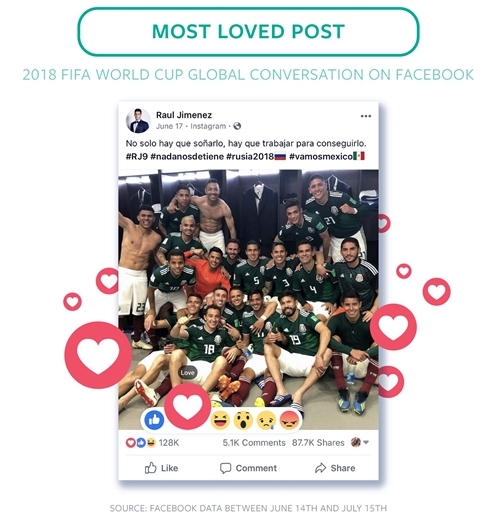500x519 pixels.
Task: Open the three-dot post options menu
Action: (366, 116)
